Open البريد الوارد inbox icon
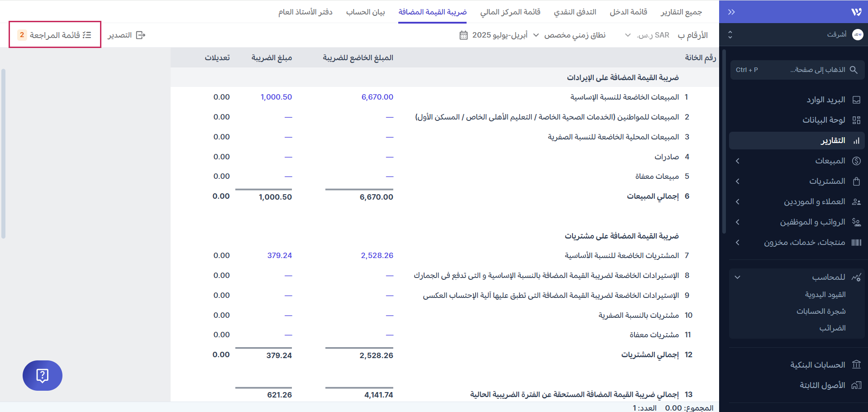The height and width of the screenshot is (412, 868). [856, 100]
